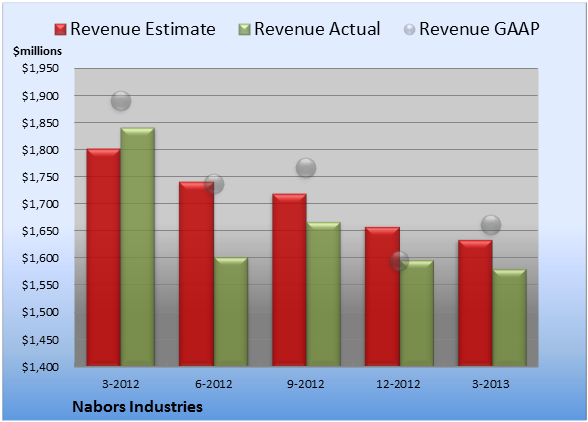Viewport: 588px width, 422px height.
Task: Click the red Revenue Estimate legend swatch
Action: (x=60, y=29)
